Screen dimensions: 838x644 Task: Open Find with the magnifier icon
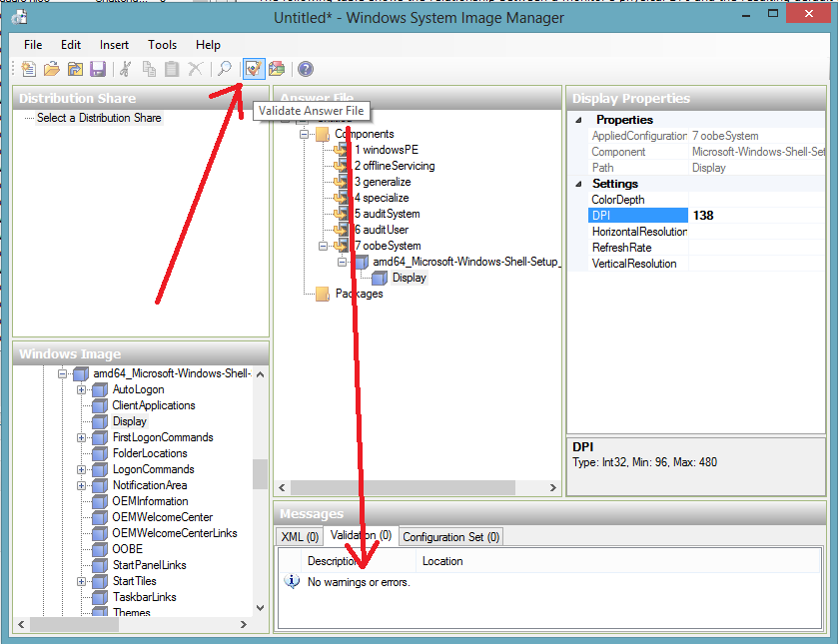[225, 69]
